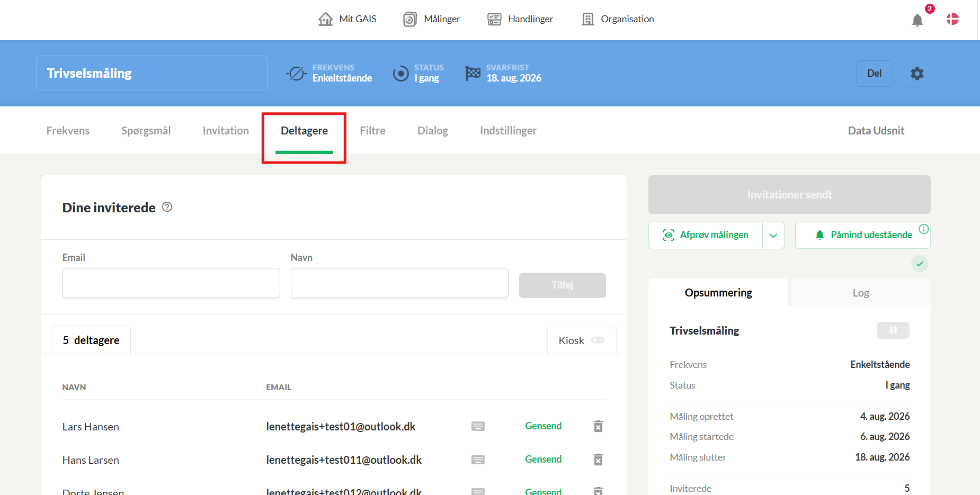The width and height of the screenshot is (980, 495).
Task: Switch to the Log tab
Action: click(x=861, y=293)
